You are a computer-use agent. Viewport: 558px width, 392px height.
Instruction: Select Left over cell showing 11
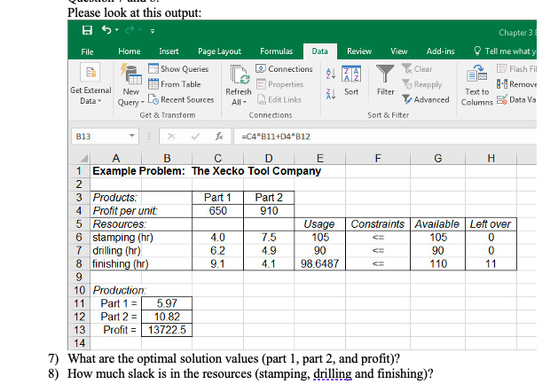point(491,263)
